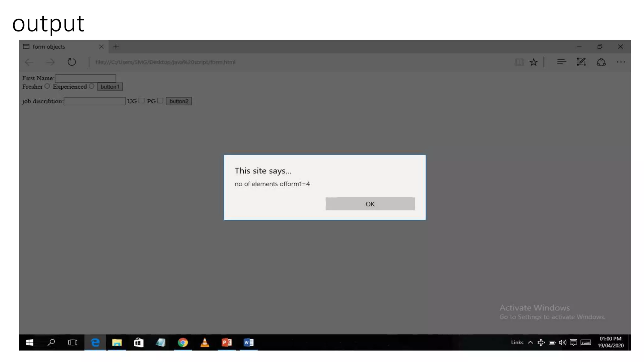Add page to favorites star icon

point(534,62)
